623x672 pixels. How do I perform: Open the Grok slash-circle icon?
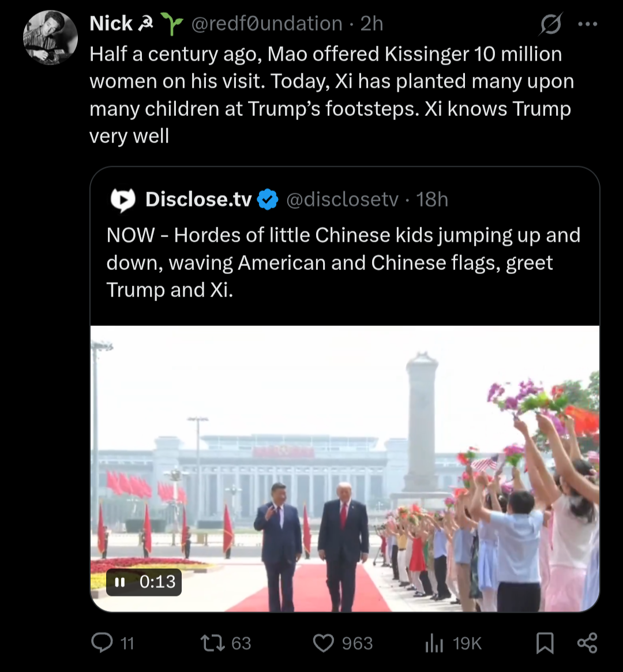pos(550,24)
